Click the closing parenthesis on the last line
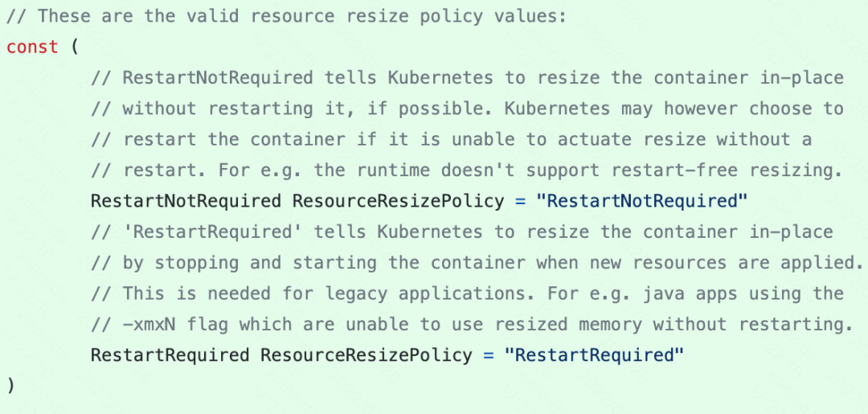The width and height of the screenshot is (868, 414). pos(10,385)
